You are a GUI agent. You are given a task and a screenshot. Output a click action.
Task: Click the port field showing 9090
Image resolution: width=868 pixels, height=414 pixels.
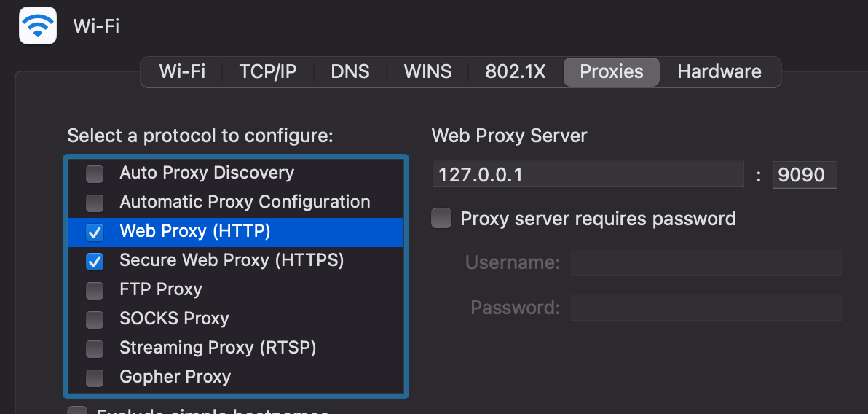pos(805,175)
